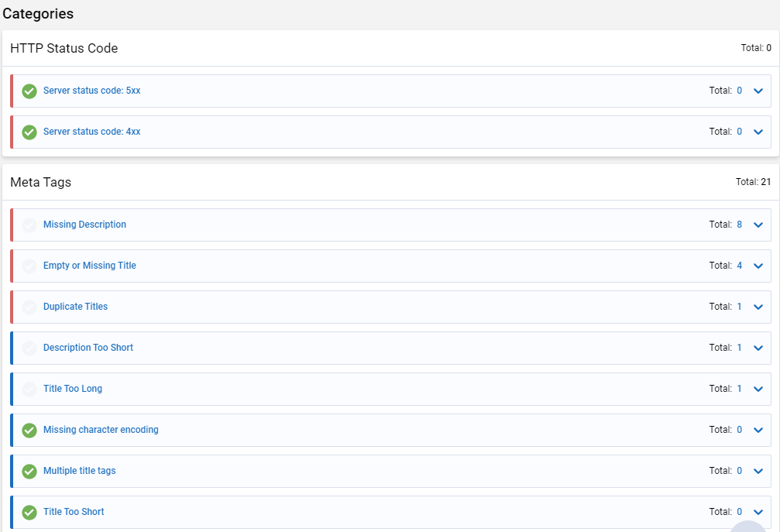This screenshot has width=780, height=532.
Task: Click the Categories page heading
Action: tap(38, 13)
